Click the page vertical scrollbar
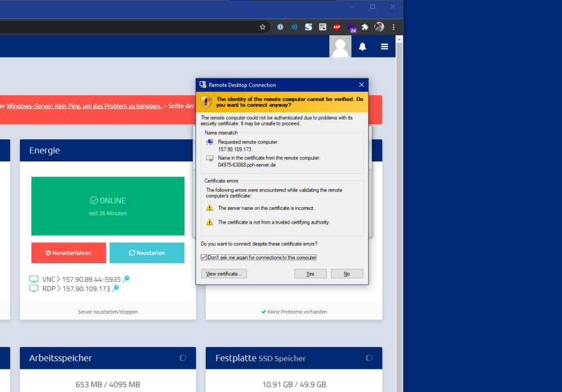 coord(400,217)
